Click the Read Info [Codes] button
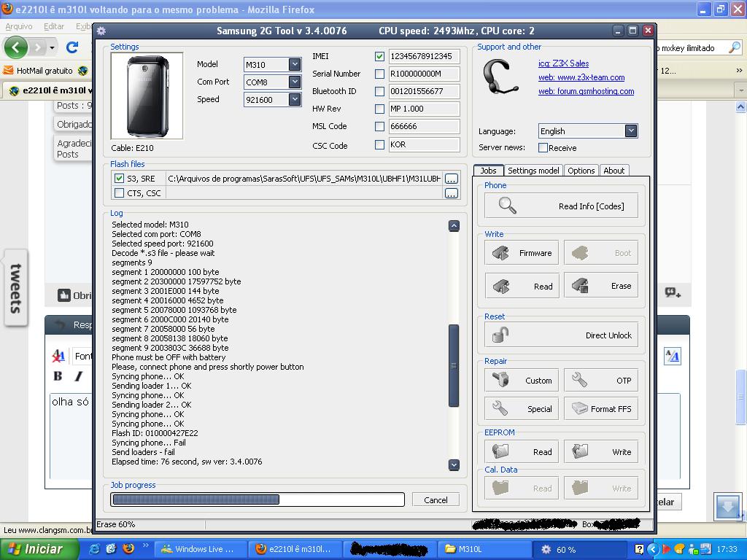The image size is (747, 560). (561, 206)
